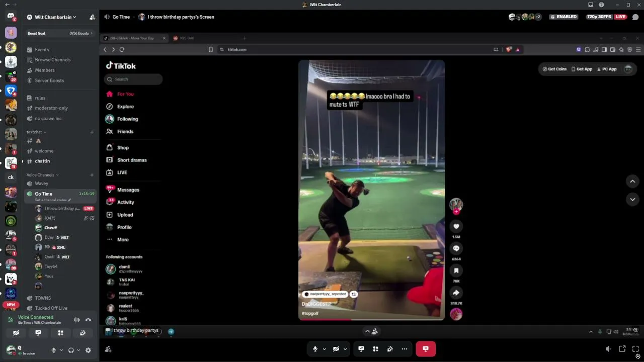Collapse the textchat category
This screenshot has width=644, height=362.
[36, 132]
